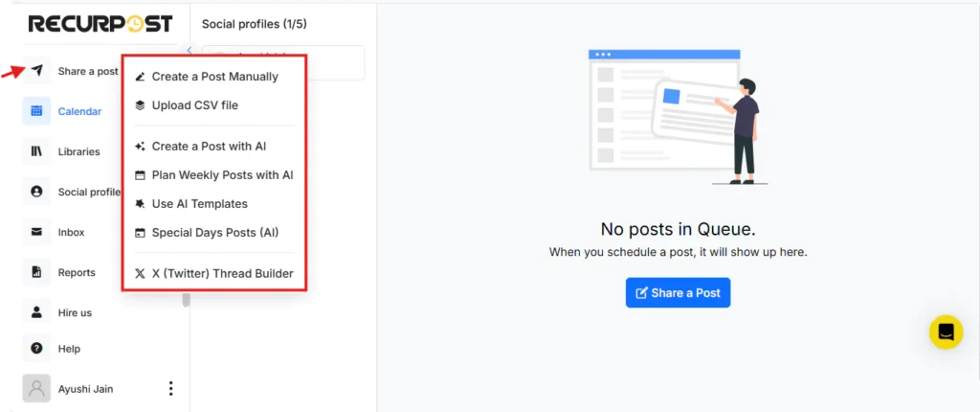This screenshot has height=412, width=980.
Task: Click the Social profiles person icon
Action: click(37, 192)
